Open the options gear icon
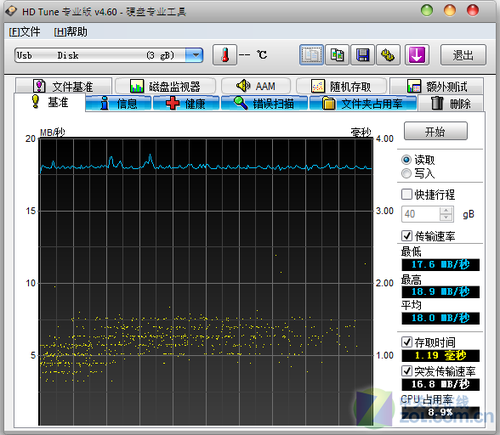This screenshot has height=435, width=500. click(x=388, y=55)
